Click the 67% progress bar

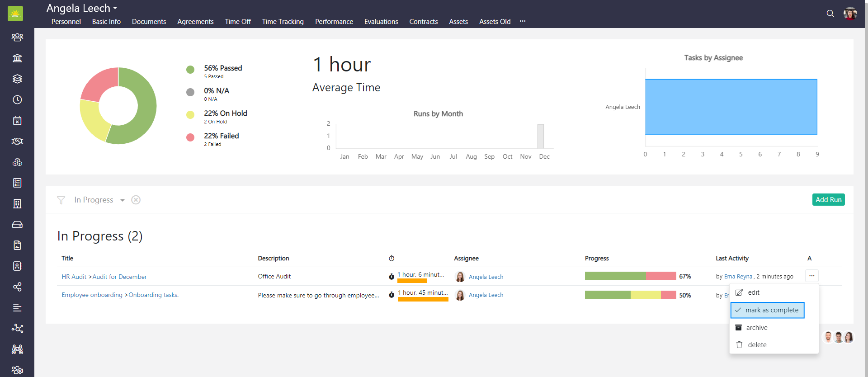[x=630, y=276]
